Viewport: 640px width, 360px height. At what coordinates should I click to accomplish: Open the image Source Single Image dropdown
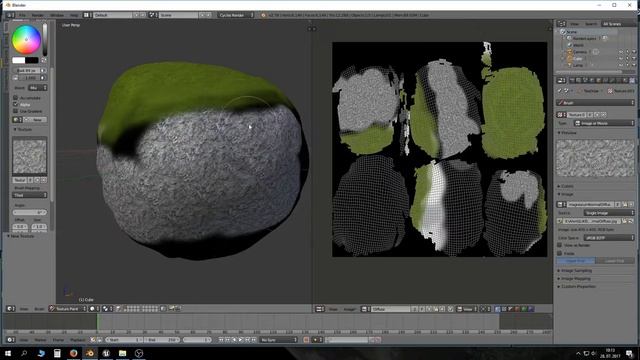(x=609, y=213)
